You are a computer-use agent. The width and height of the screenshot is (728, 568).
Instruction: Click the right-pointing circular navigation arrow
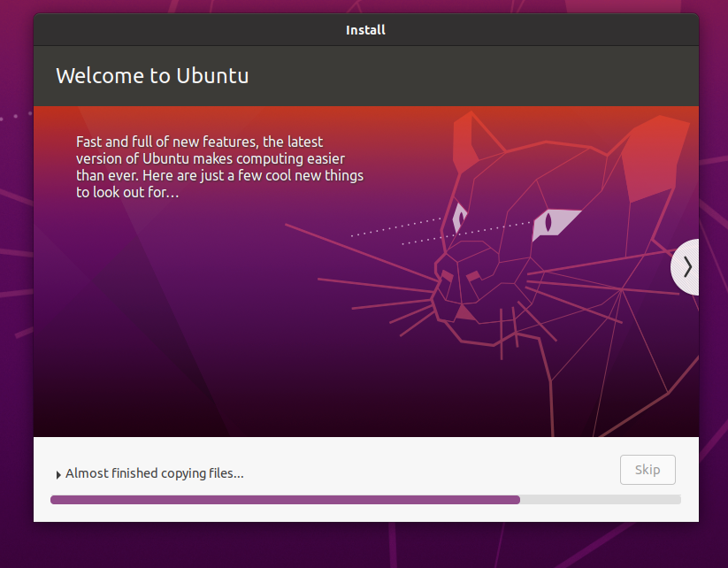point(686,267)
